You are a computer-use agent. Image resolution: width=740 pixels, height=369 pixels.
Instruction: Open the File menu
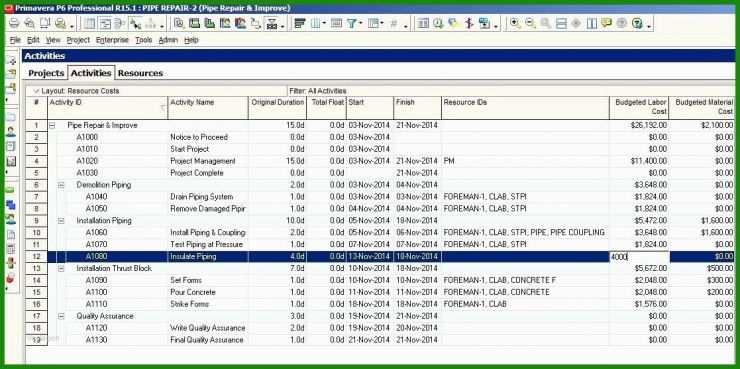[x=15, y=40]
